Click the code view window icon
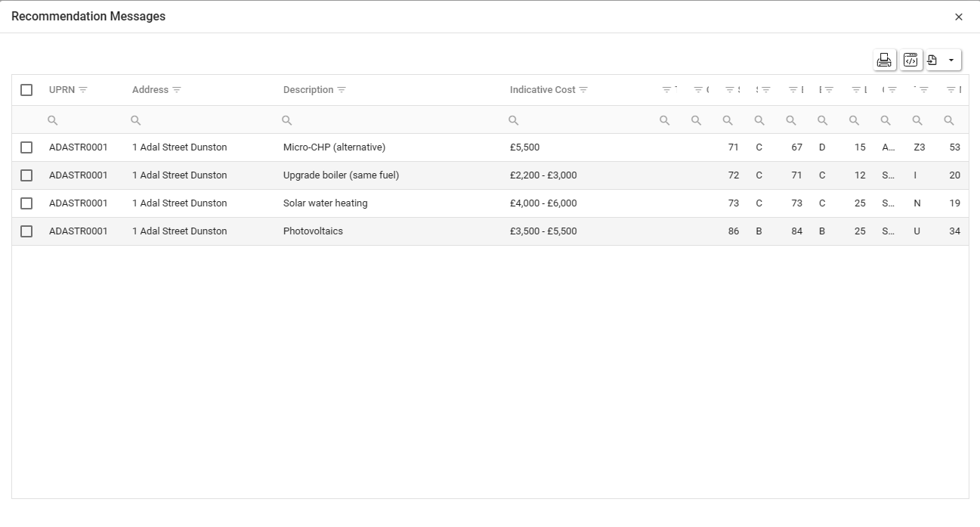 click(x=910, y=60)
